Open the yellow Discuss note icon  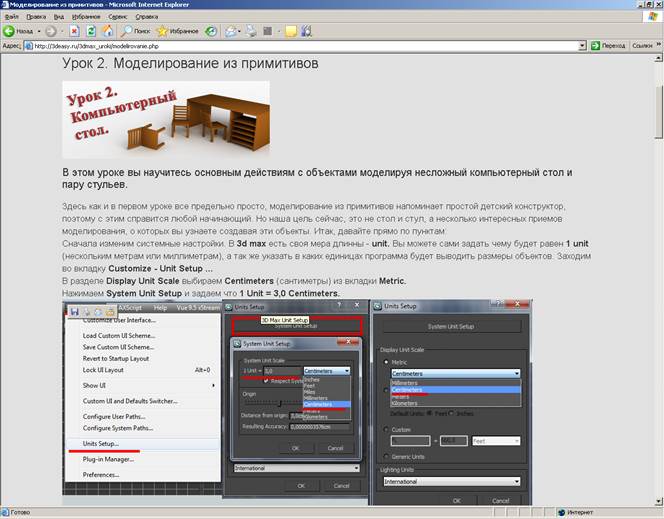[x=291, y=31]
